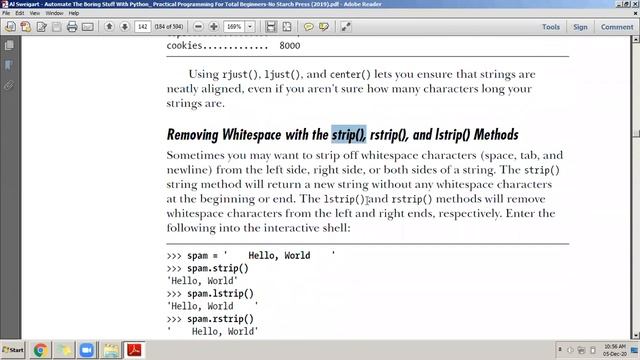This screenshot has height=360, width=640.
Task: Open the File menu
Action: (x=6, y=13)
